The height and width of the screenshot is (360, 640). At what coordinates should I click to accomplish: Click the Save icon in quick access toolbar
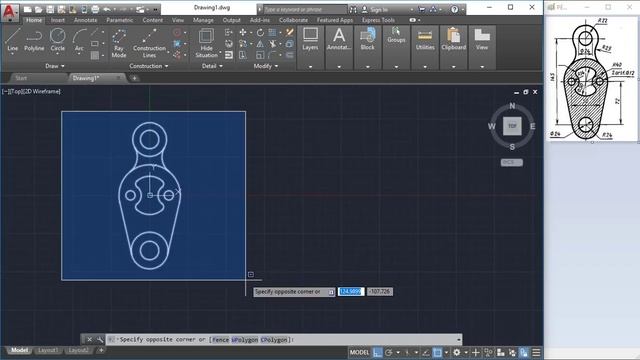pos(50,9)
